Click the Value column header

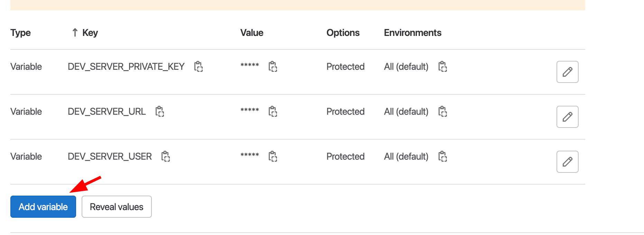252,33
